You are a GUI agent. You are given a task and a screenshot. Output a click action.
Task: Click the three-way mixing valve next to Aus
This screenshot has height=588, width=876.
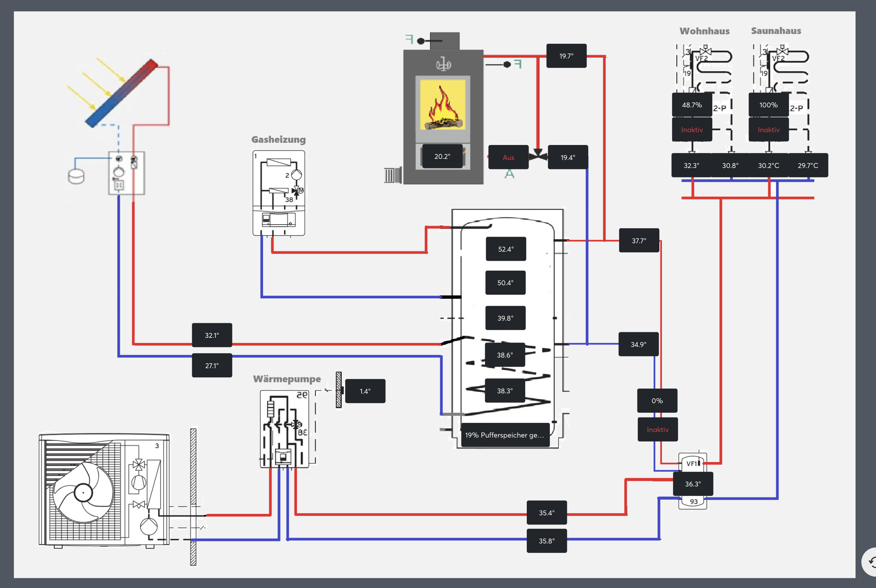[538, 155]
